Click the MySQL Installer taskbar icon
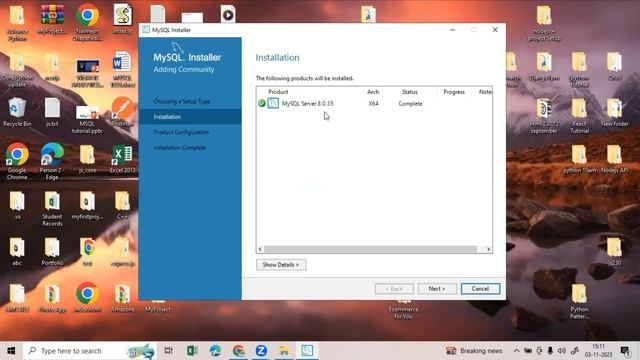The width and height of the screenshot is (640, 360). [307, 351]
